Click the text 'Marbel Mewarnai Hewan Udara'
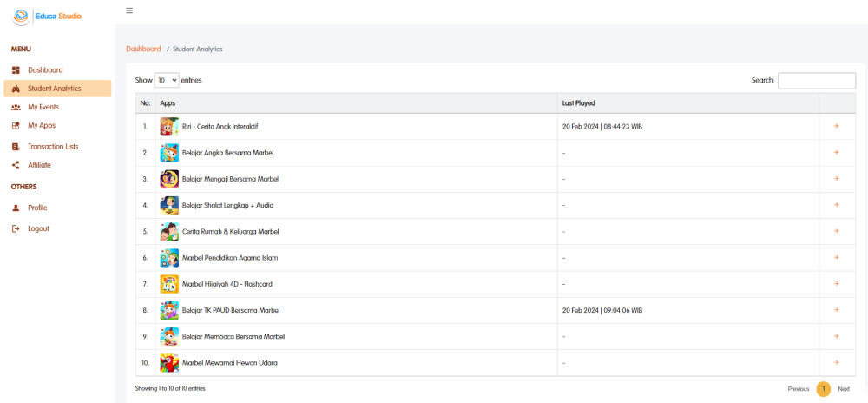868x403 pixels. (x=230, y=363)
